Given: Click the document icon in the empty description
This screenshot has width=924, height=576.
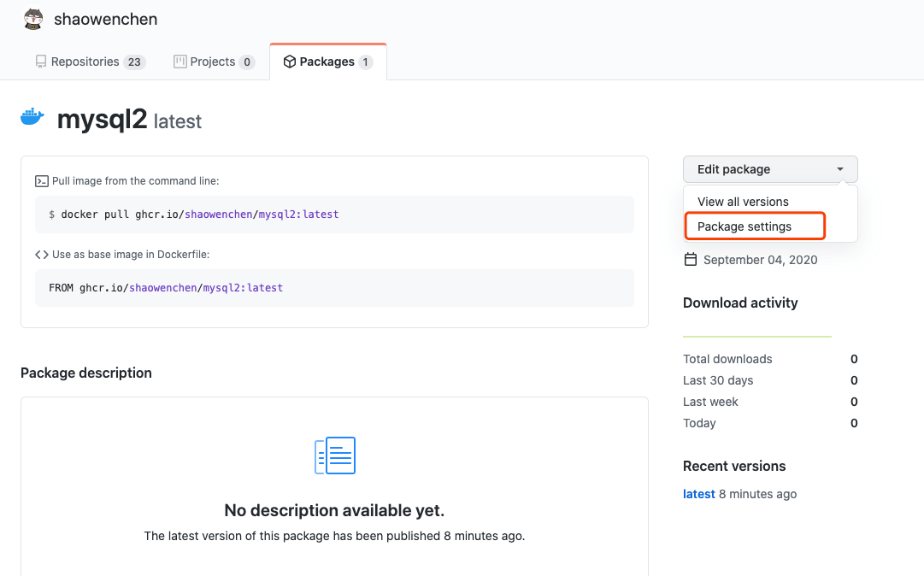Looking at the screenshot, I should [x=334, y=456].
